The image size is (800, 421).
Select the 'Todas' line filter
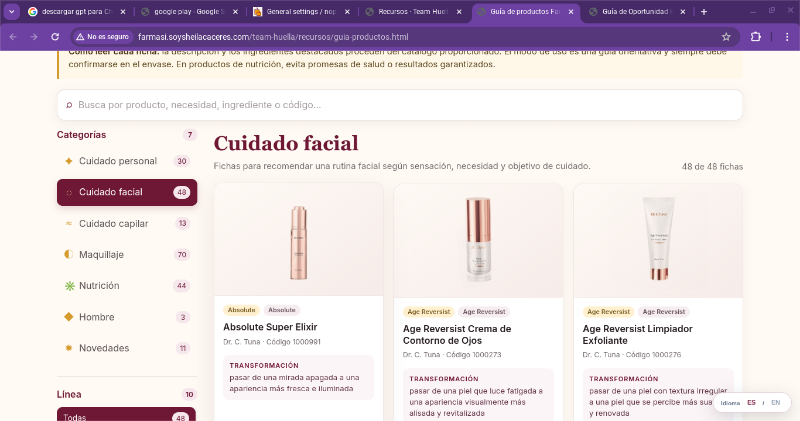click(127, 414)
